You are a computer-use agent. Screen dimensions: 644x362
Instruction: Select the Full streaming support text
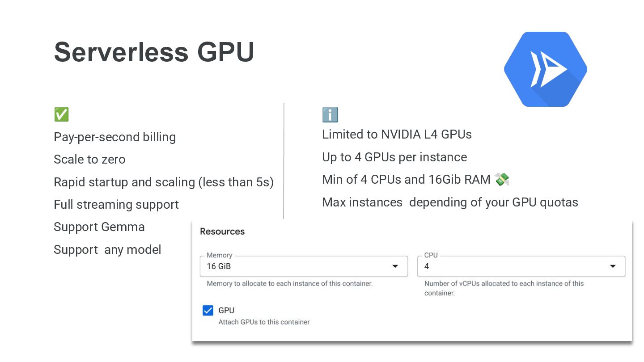click(x=116, y=205)
